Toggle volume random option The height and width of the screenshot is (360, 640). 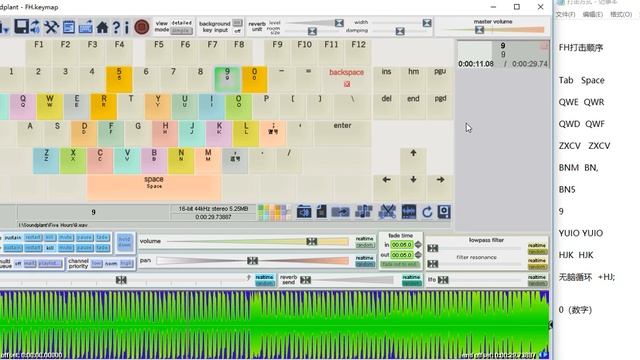pyautogui.click(x=365, y=245)
